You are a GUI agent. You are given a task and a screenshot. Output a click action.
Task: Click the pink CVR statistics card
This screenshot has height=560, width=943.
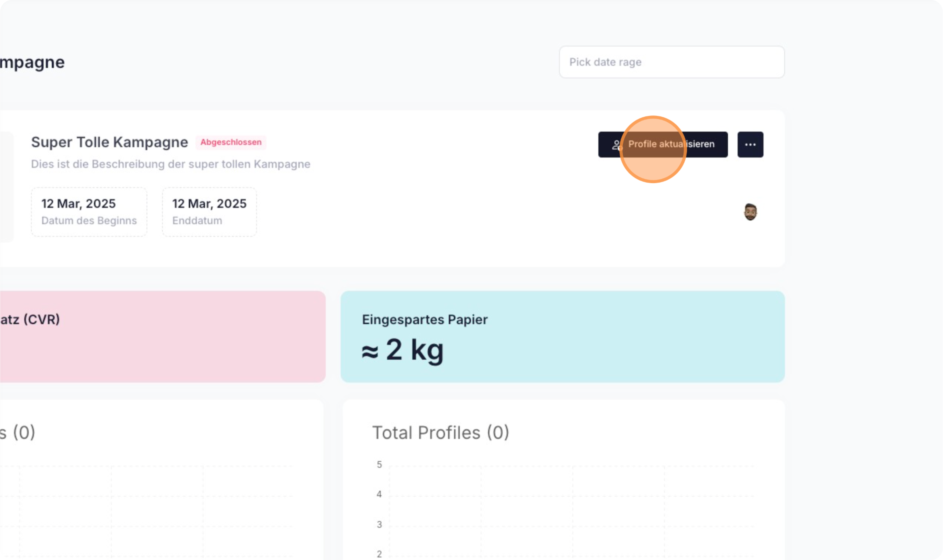point(162,337)
